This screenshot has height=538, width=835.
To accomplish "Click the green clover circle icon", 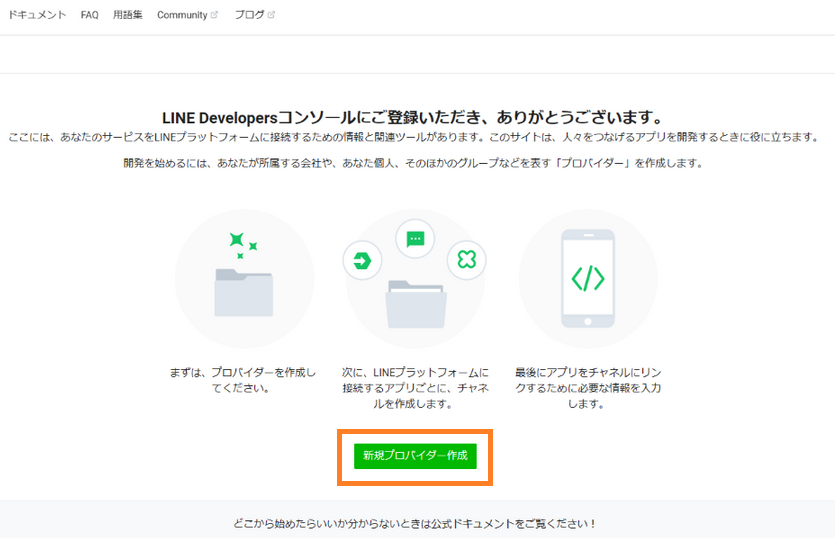I will 466,260.
